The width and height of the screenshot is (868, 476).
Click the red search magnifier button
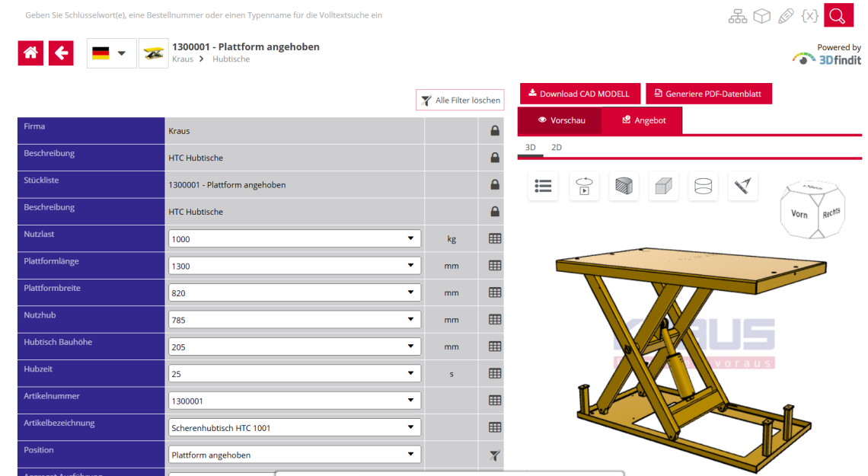pos(838,15)
